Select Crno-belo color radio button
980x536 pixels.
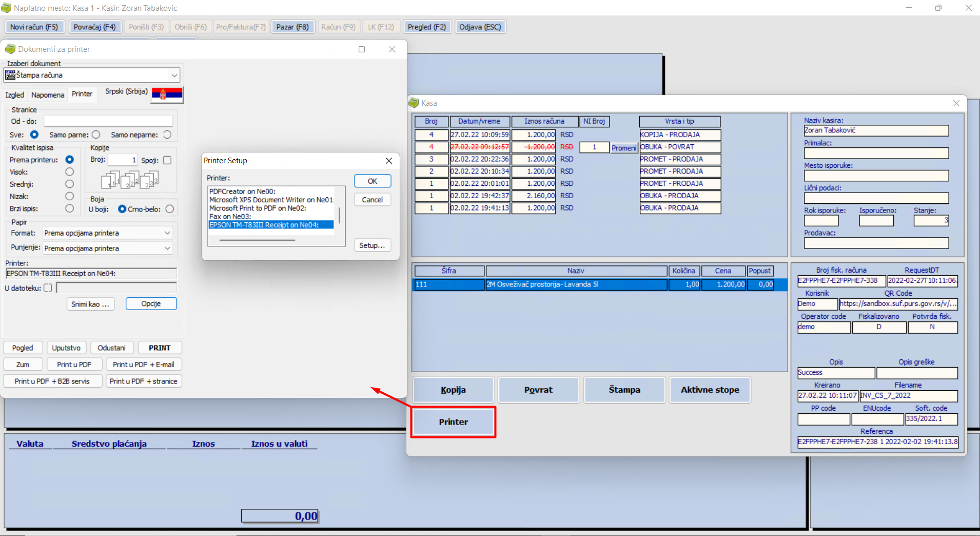tap(170, 209)
